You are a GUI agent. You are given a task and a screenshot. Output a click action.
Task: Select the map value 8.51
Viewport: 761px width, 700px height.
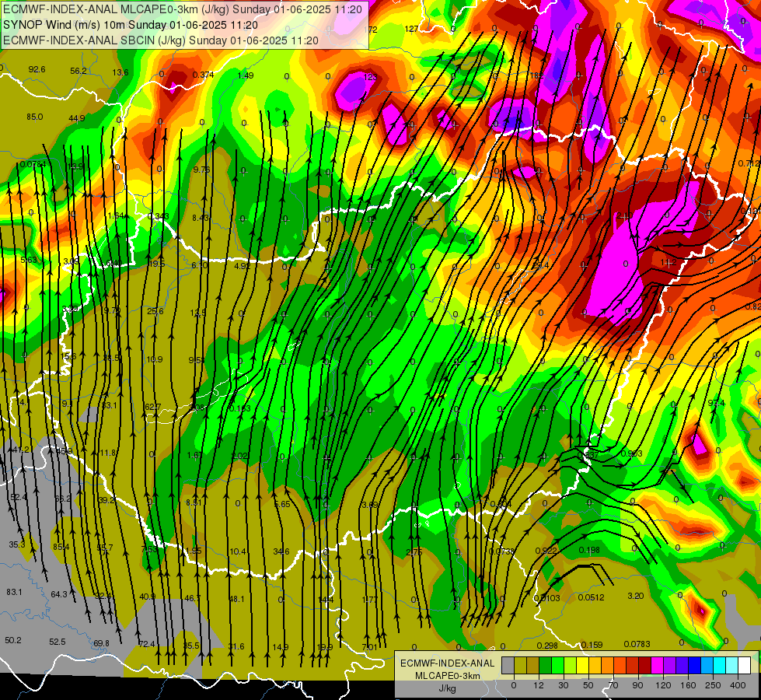click(x=194, y=502)
